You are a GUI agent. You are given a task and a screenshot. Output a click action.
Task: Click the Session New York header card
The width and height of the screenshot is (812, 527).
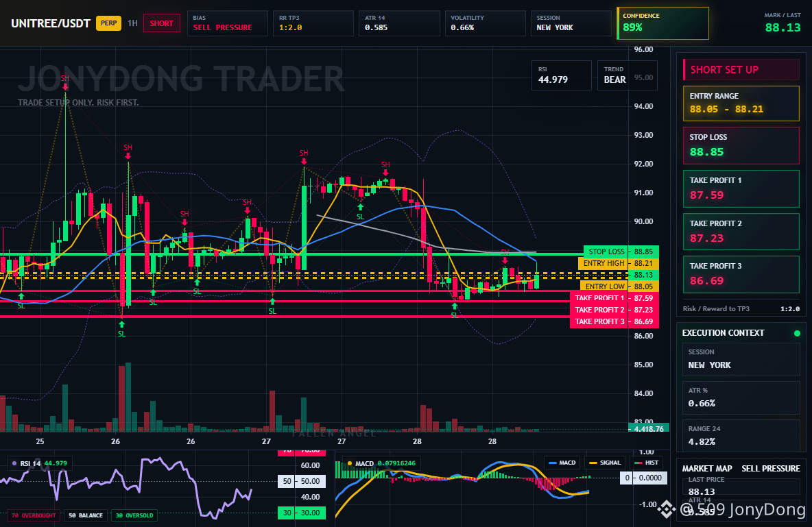click(x=571, y=23)
